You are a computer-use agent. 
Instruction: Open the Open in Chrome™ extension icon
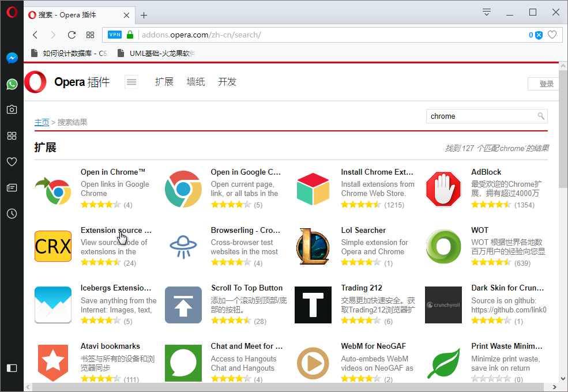click(53, 190)
